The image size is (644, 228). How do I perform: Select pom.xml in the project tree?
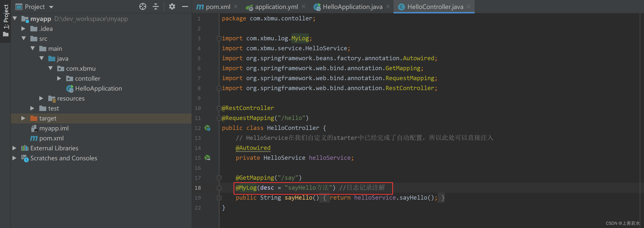click(x=51, y=138)
